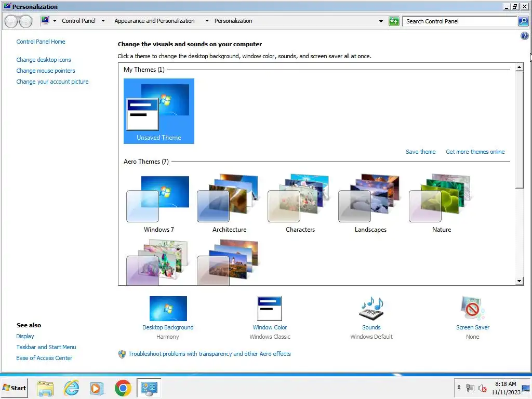This screenshot has height=399, width=532.
Task: Click the Back navigation arrow
Action: (11, 21)
